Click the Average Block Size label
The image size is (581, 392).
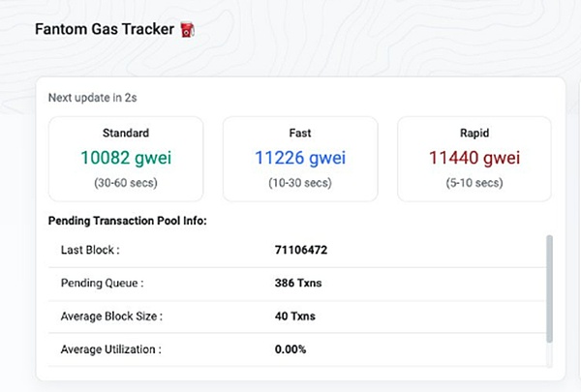click(x=111, y=316)
